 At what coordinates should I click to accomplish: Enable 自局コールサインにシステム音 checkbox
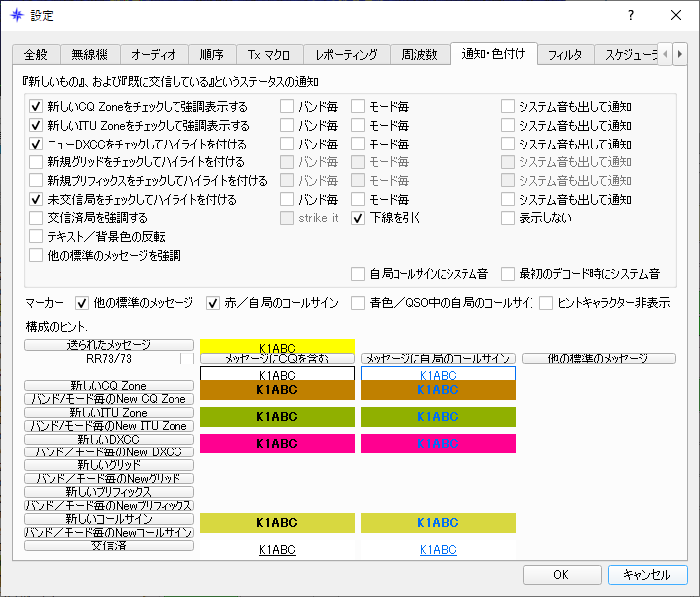pyautogui.click(x=359, y=273)
